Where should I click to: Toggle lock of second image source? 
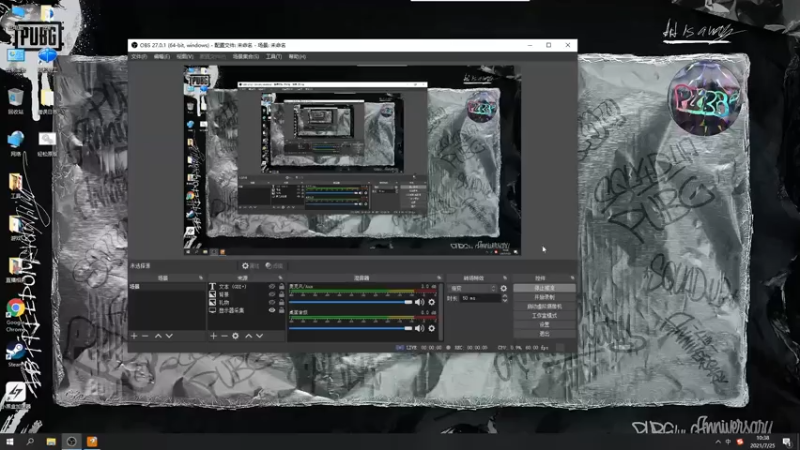point(281,294)
